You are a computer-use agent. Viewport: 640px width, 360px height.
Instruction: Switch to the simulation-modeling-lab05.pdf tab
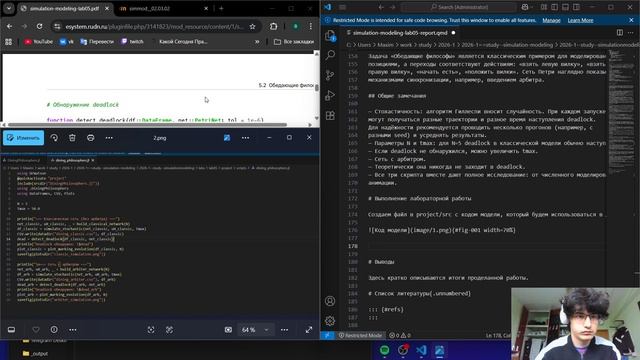click(x=64, y=8)
